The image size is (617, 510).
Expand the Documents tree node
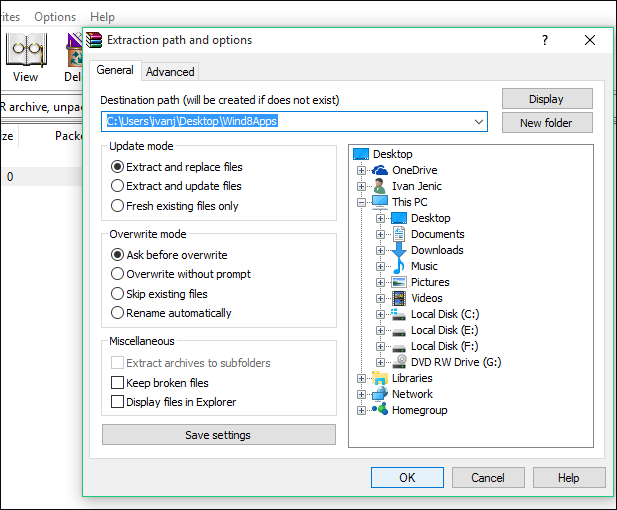pos(380,235)
